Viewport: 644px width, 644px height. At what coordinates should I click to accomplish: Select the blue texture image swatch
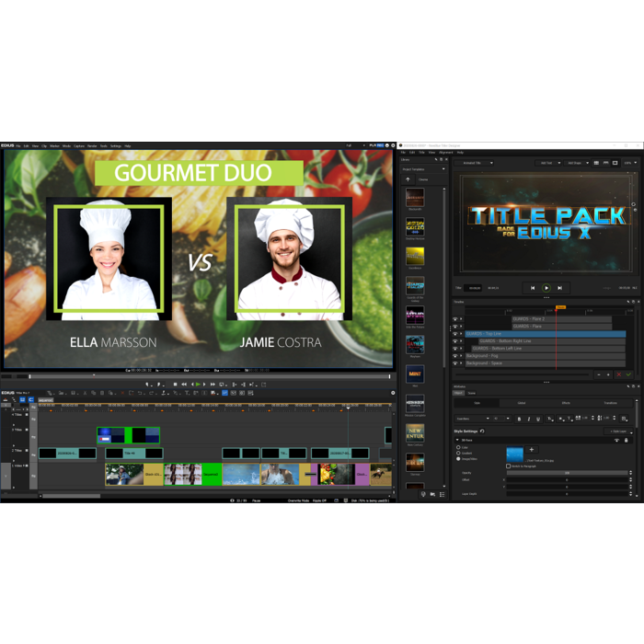[x=514, y=454]
